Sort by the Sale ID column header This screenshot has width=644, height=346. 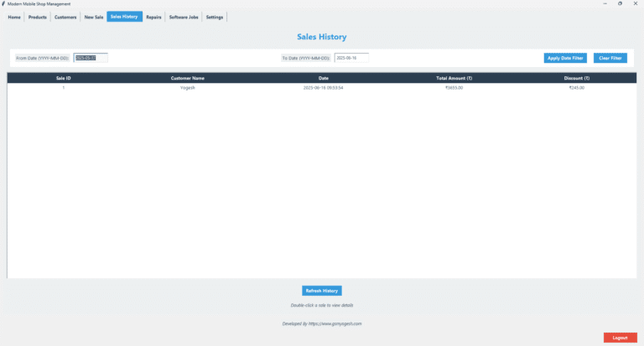[64, 78]
